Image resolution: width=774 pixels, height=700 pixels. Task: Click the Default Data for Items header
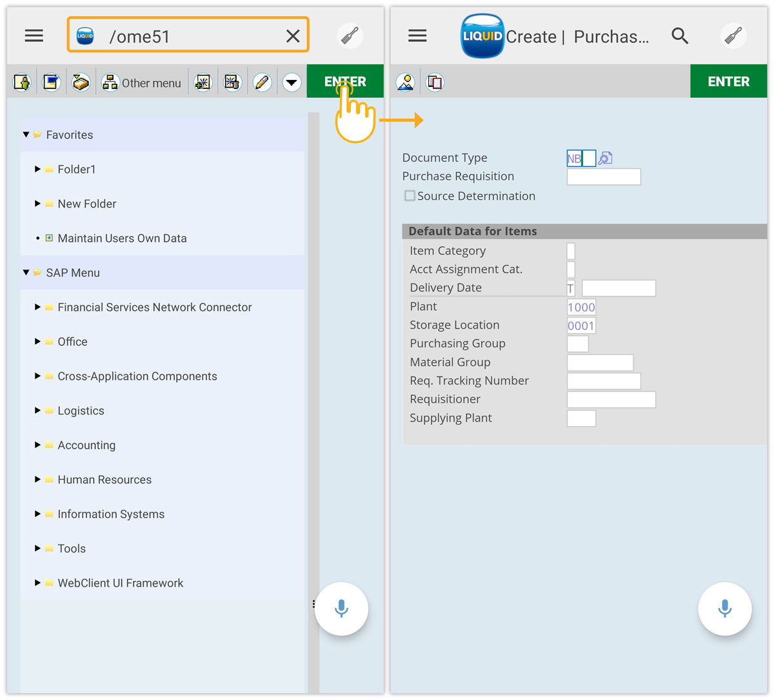pyautogui.click(x=584, y=231)
